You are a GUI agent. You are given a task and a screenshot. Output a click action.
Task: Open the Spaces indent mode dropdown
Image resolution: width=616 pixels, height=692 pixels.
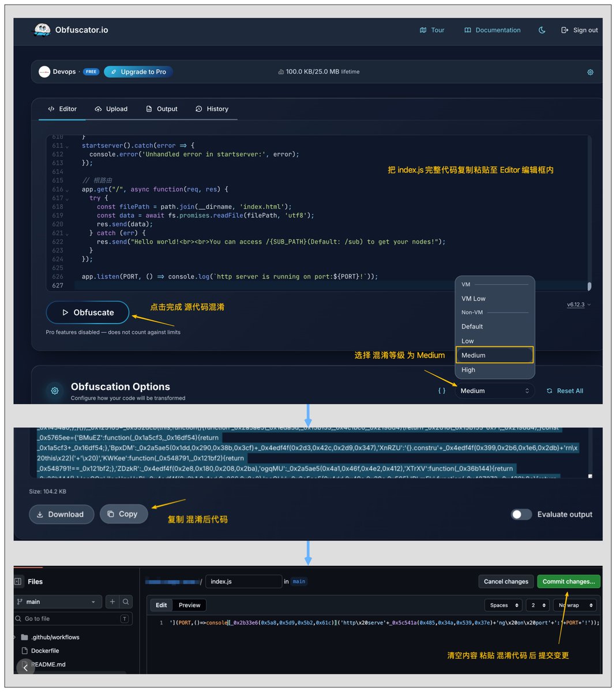[504, 605]
